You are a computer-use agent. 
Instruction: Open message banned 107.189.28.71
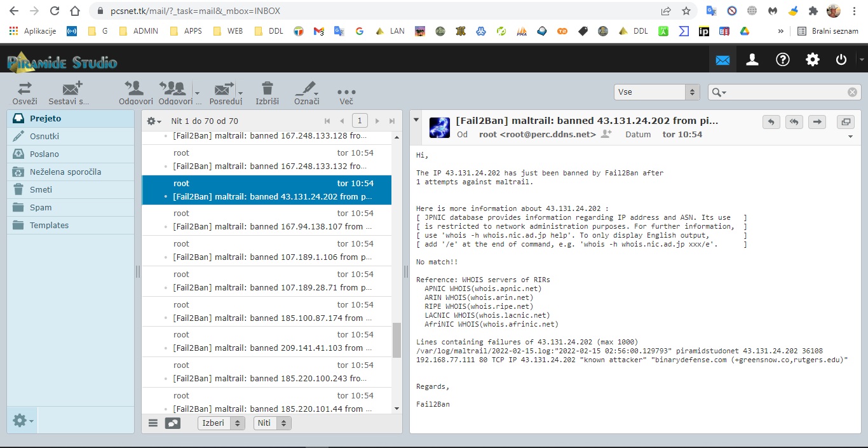(x=267, y=282)
